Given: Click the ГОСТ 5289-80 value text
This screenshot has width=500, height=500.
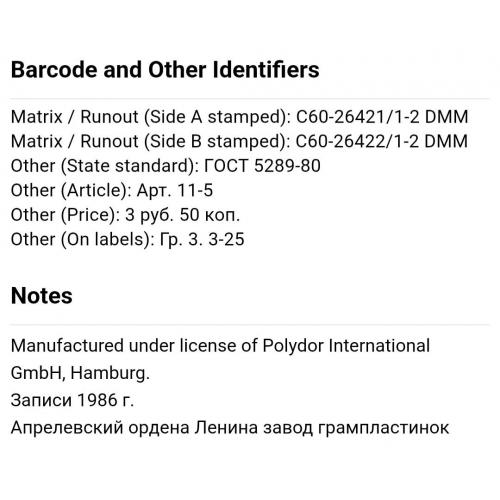Looking at the screenshot, I should coord(262,166).
